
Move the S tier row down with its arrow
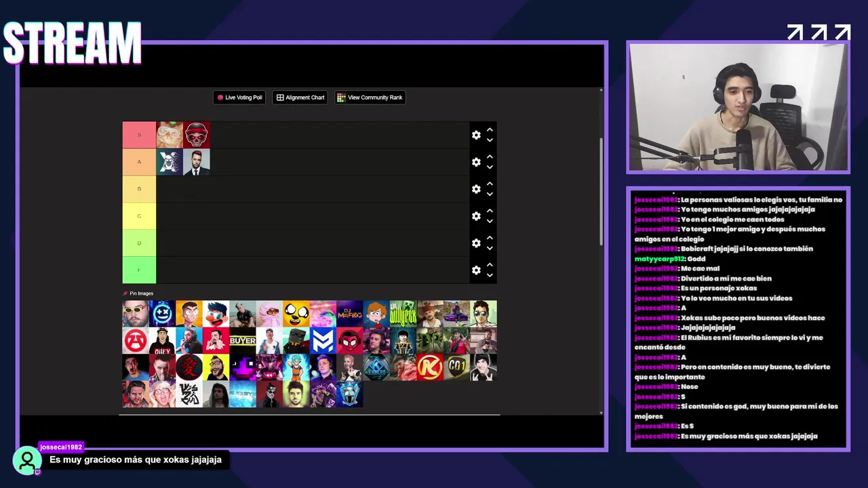490,140
